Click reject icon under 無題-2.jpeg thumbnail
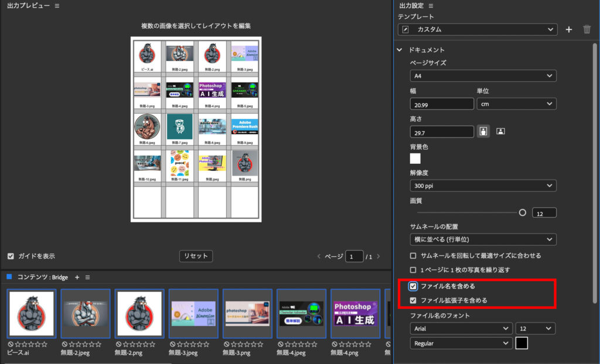The height and width of the screenshot is (364, 600). coord(64,344)
